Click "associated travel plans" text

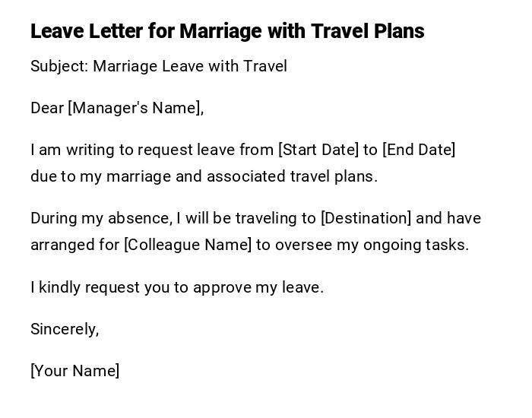click(292, 176)
